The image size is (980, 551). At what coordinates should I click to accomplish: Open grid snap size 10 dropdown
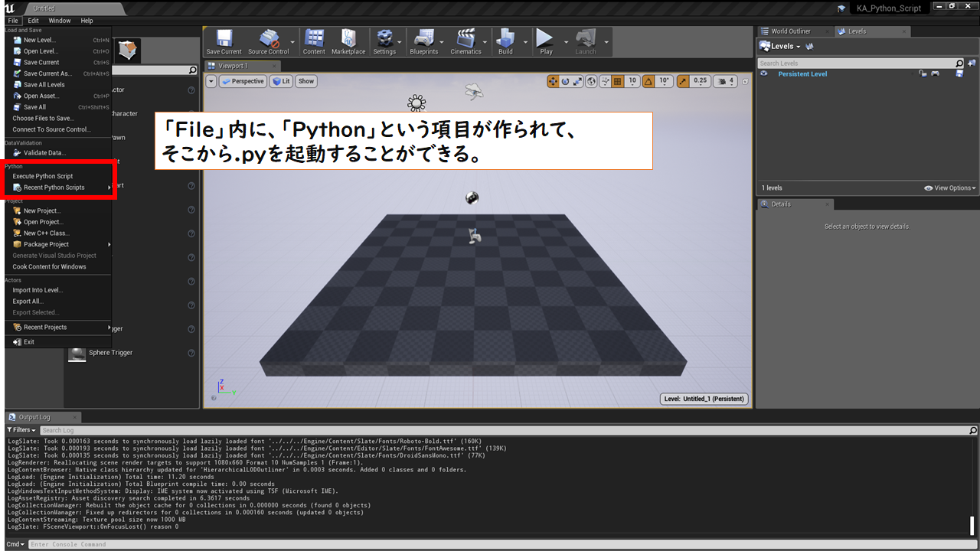[x=632, y=81]
